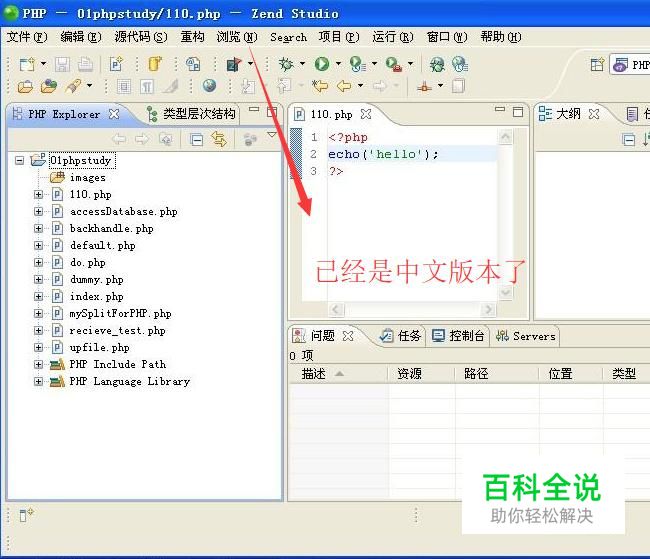Click the Debug bug icon
The height and width of the screenshot is (559, 650).
286,64
